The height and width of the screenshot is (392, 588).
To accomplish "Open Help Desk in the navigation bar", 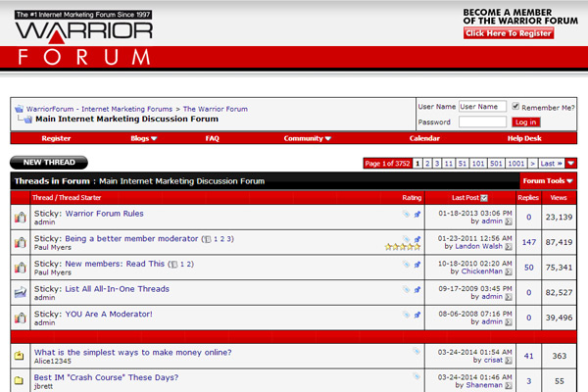I will point(524,138).
